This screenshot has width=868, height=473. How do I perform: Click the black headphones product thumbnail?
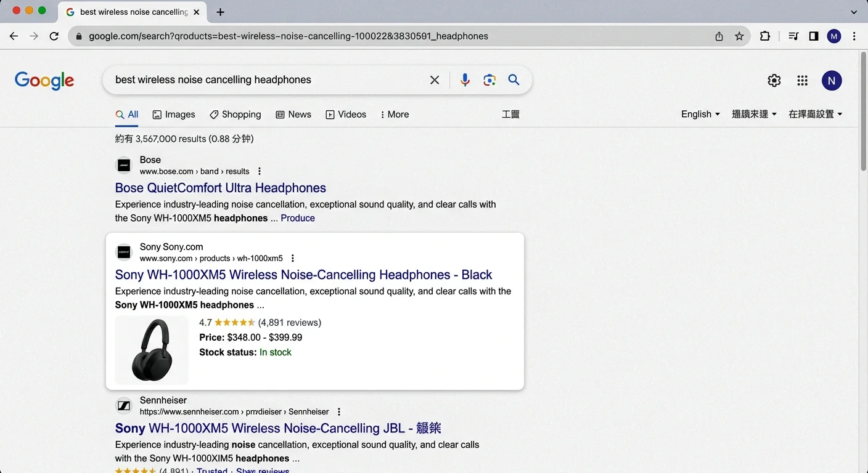tap(152, 349)
